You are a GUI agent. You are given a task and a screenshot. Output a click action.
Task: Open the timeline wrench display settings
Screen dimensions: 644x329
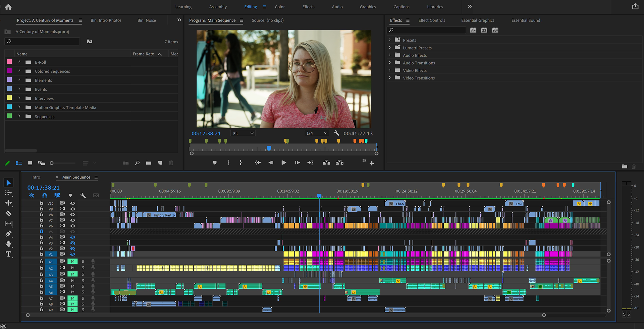pyautogui.click(x=83, y=195)
